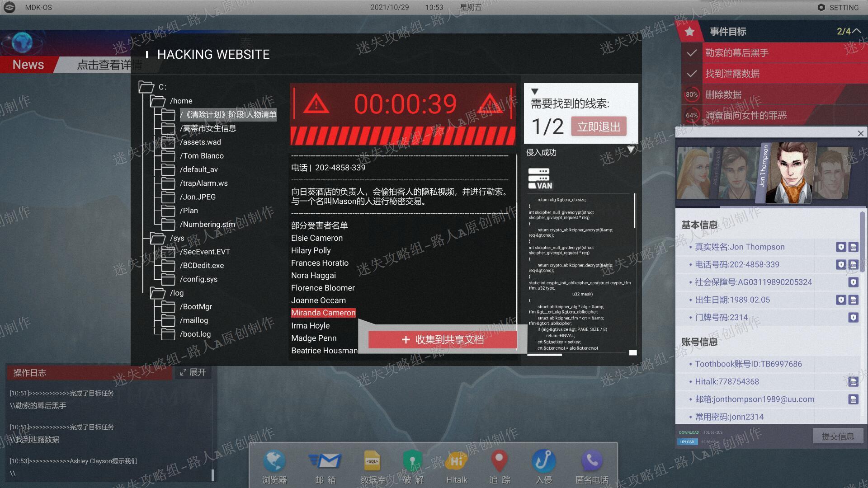Open the /maillog item
The image size is (868, 488).
click(x=194, y=320)
